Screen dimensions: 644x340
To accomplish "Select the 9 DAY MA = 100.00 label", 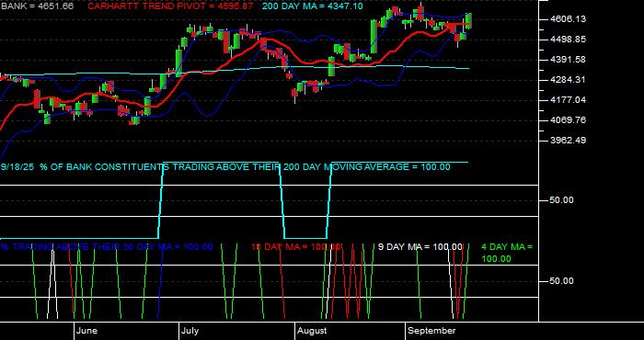I will pyautogui.click(x=420, y=246).
